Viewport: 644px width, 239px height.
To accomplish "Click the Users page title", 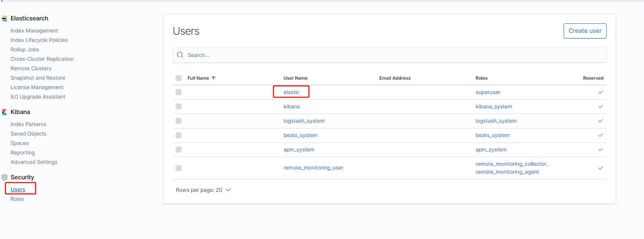I will (186, 31).
